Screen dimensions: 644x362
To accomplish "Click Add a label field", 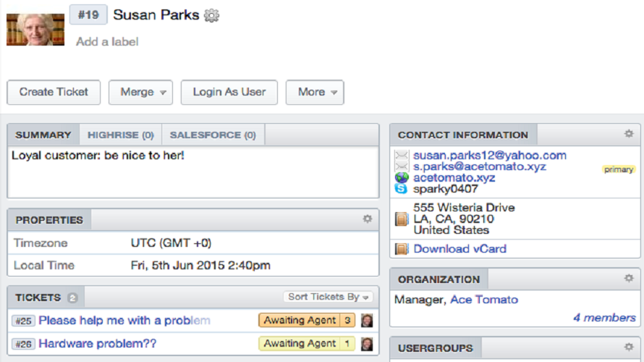I will pyautogui.click(x=107, y=42).
